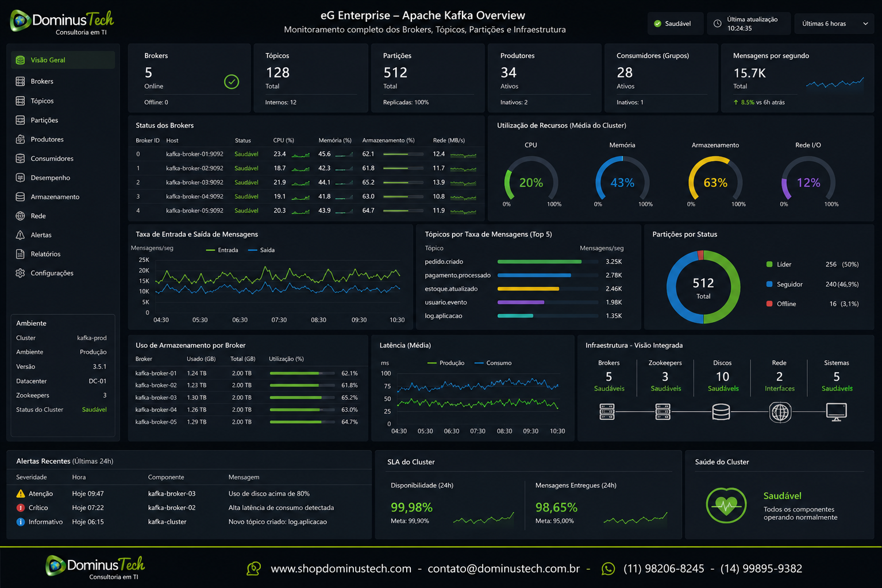The width and height of the screenshot is (882, 588).
Task: Click phone number (14) 99895-9382
Action: (761, 568)
